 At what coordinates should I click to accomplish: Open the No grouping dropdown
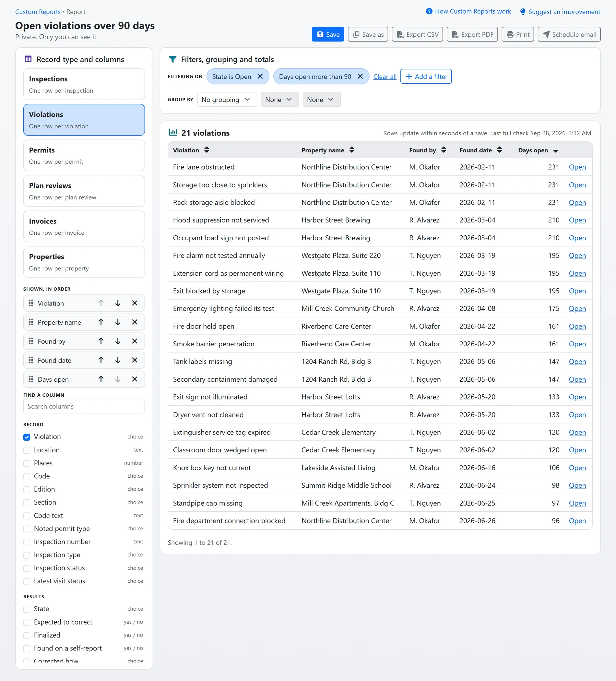227,99
